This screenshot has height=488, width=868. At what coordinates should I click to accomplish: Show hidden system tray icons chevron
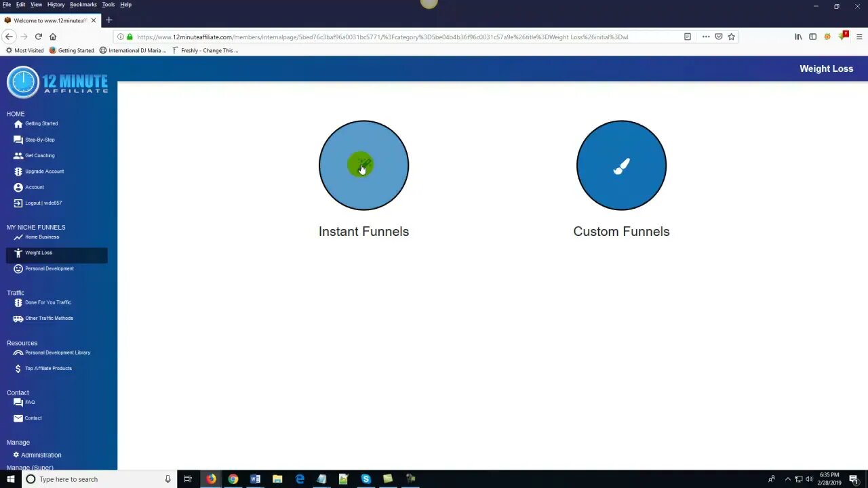pyautogui.click(x=787, y=479)
